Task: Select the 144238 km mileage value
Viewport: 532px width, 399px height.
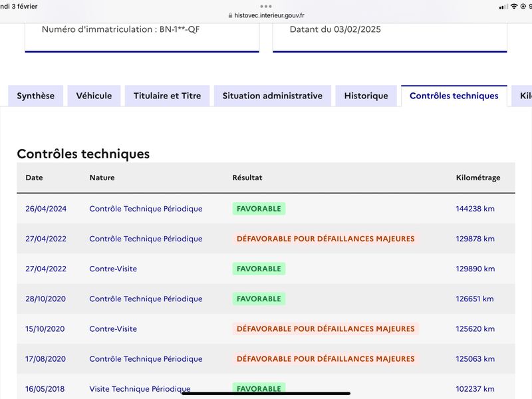Action: click(475, 209)
